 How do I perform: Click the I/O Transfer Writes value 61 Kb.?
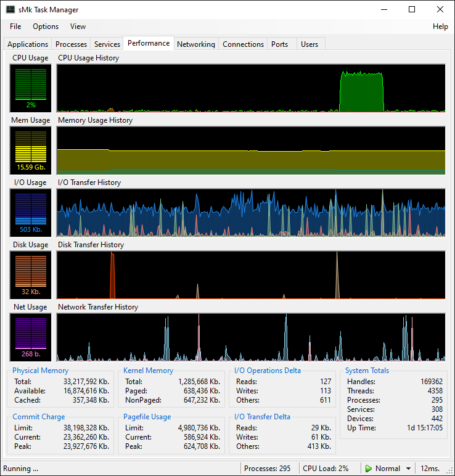tap(321, 437)
